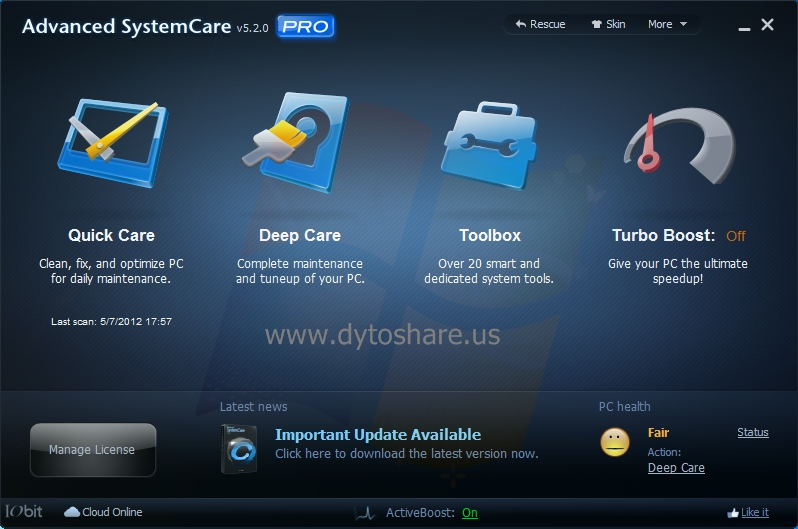Image resolution: width=798 pixels, height=529 pixels.
Task: Click the PRO edition badge
Action: click(x=305, y=26)
